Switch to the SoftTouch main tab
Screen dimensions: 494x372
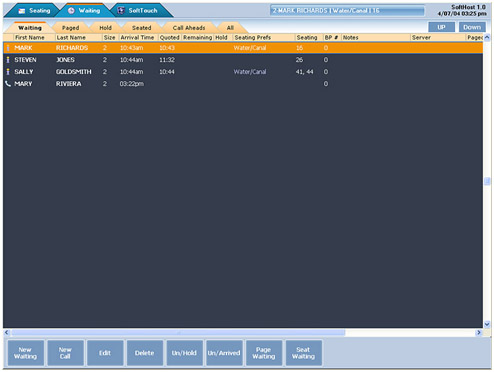click(x=142, y=11)
